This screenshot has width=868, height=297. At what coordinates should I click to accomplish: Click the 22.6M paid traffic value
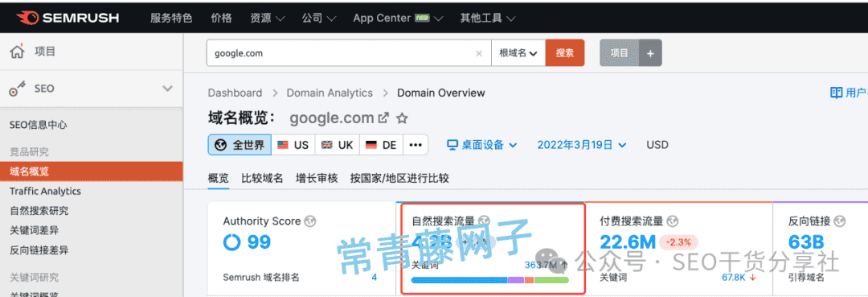[x=628, y=242]
